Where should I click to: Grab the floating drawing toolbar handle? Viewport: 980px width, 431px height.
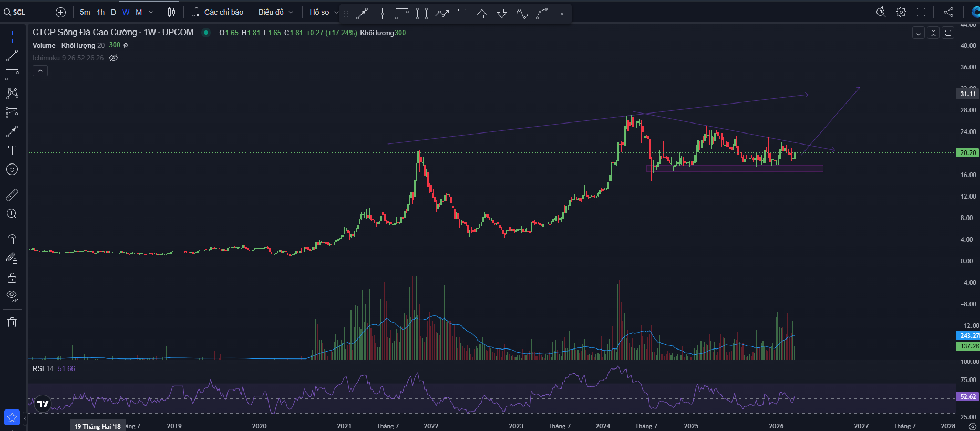click(x=346, y=14)
